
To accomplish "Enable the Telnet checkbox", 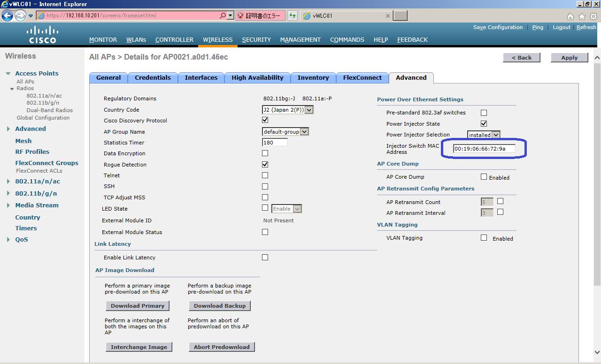I will click(265, 175).
